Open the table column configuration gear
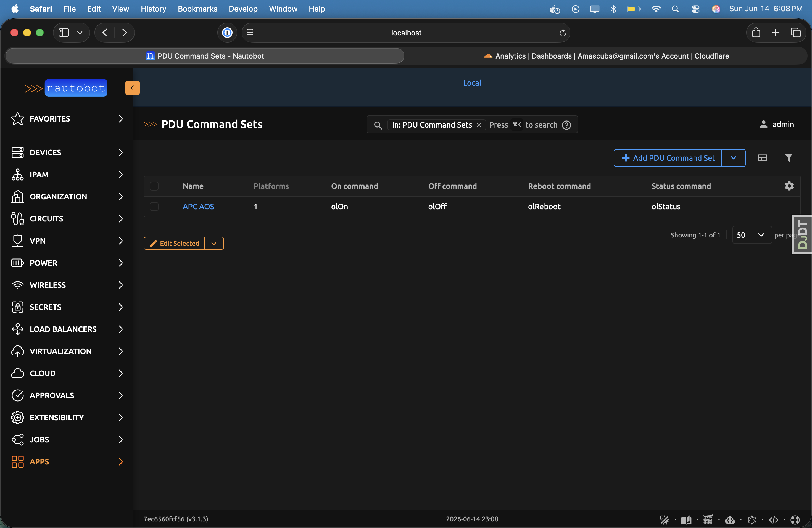The width and height of the screenshot is (812, 528). click(789, 186)
